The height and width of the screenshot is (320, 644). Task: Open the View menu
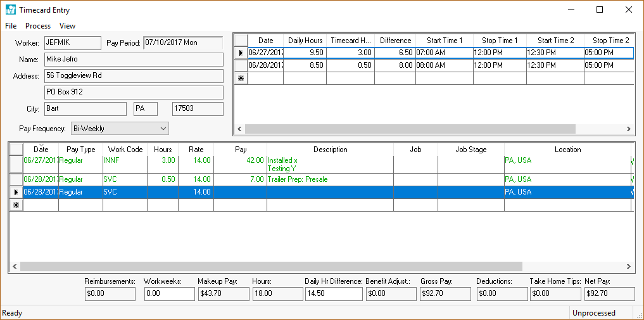pyautogui.click(x=67, y=26)
